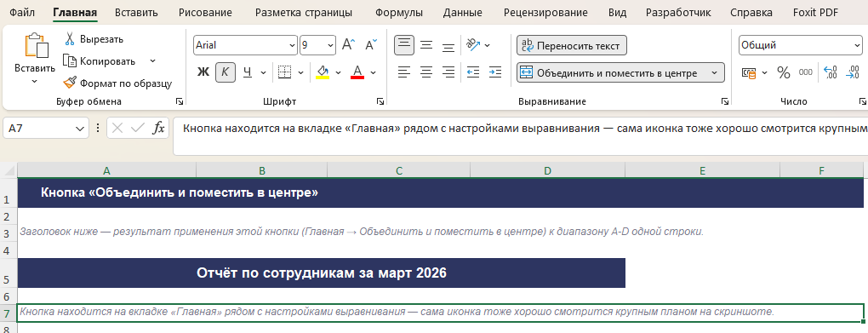Toggle italic К formatting

225,72
